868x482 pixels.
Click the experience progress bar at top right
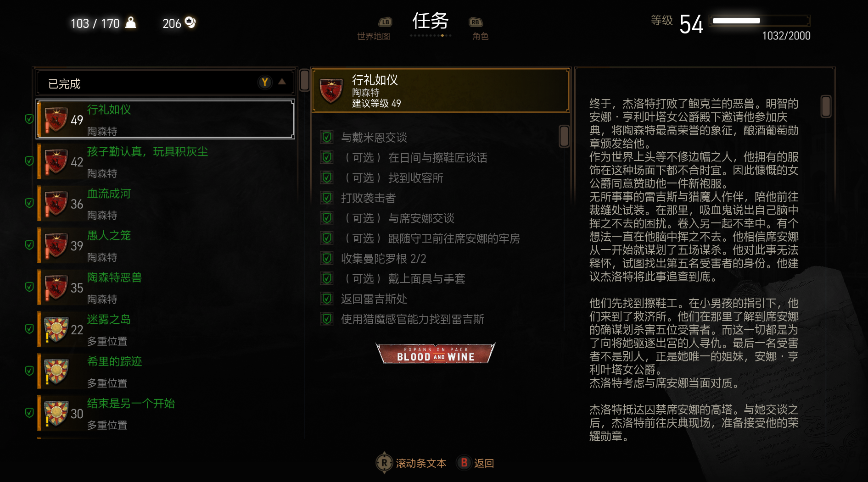(x=760, y=21)
